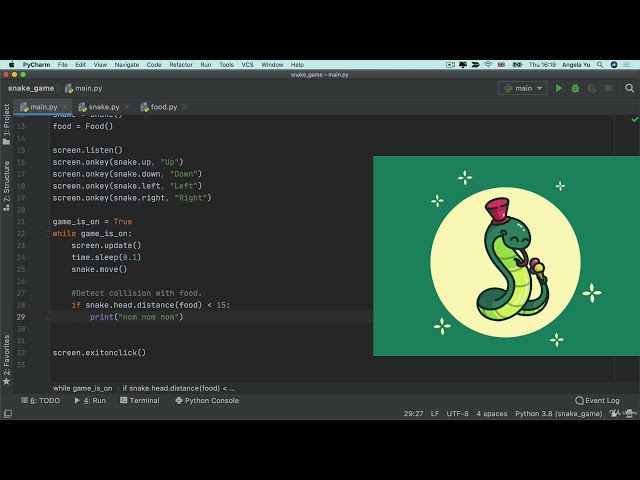
Task: Click the green inspection checkmark in the editor
Action: click(x=634, y=120)
